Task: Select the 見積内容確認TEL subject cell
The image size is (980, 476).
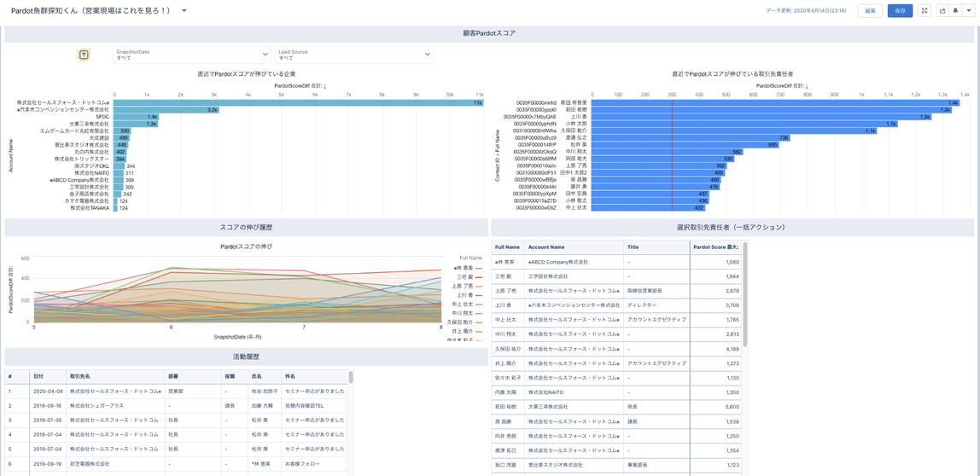Action: point(314,405)
